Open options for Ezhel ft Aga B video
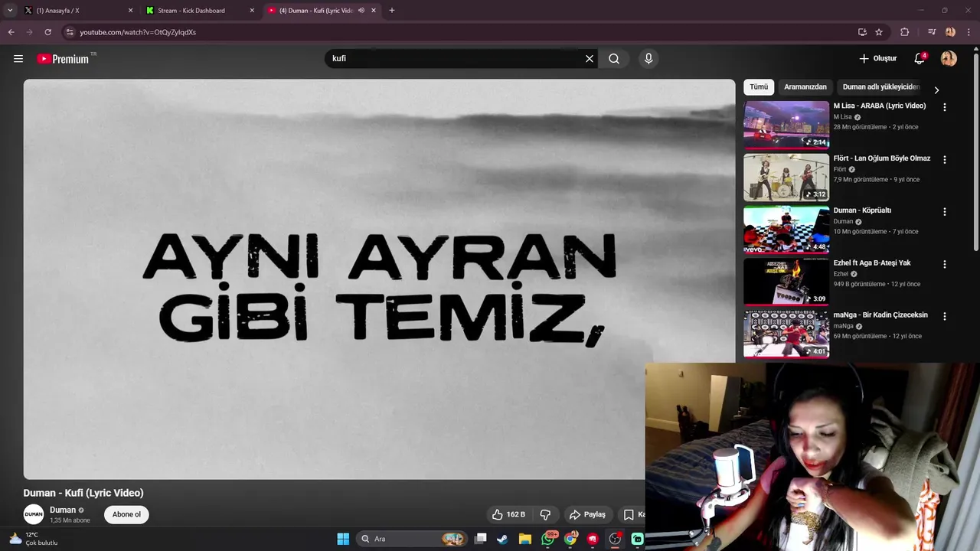This screenshot has height=551, width=980. point(945,265)
